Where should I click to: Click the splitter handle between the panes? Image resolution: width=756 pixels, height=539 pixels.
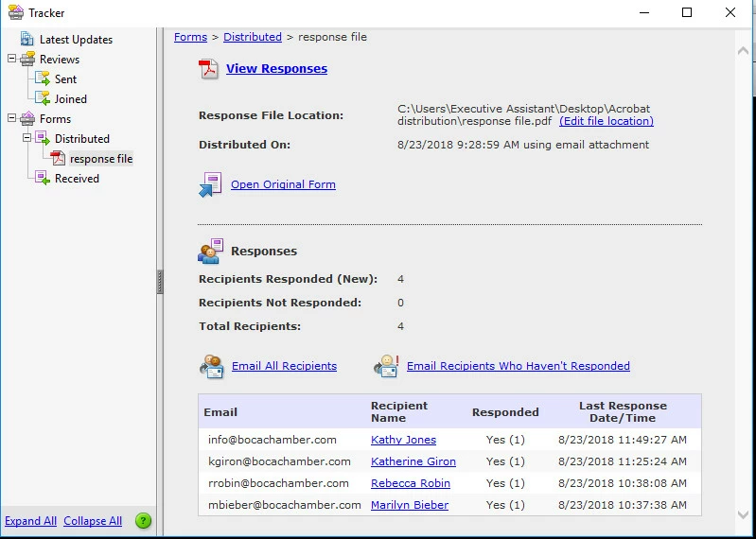160,282
